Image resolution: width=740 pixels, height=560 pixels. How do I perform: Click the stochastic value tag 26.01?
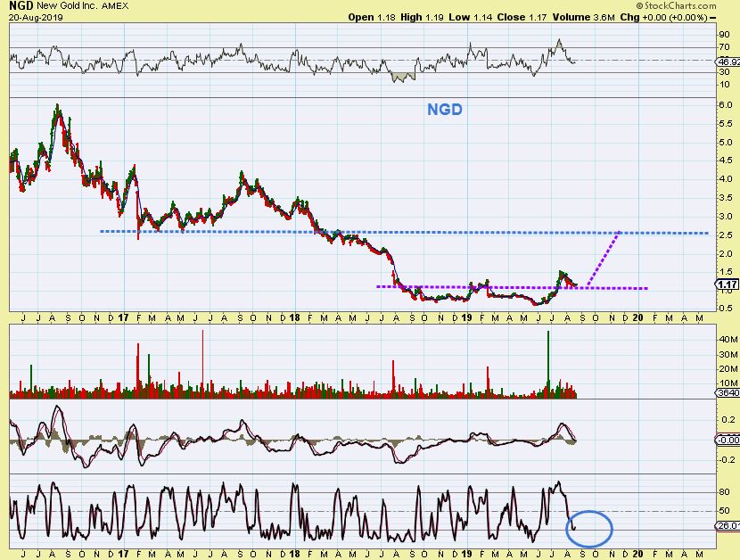pyautogui.click(x=729, y=525)
